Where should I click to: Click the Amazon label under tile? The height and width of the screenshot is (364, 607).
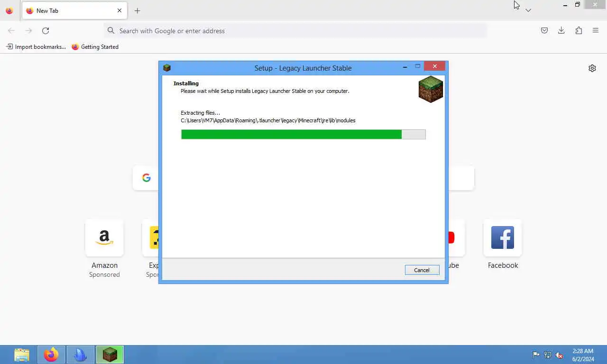104,265
